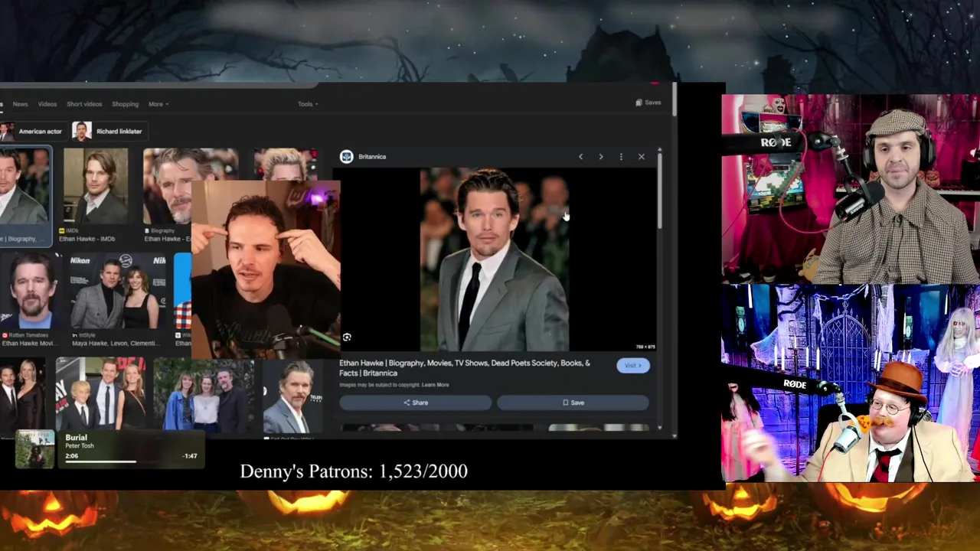This screenshot has height=551, width=980.
Task: Click the Burial song title
Action: (77, 438)
